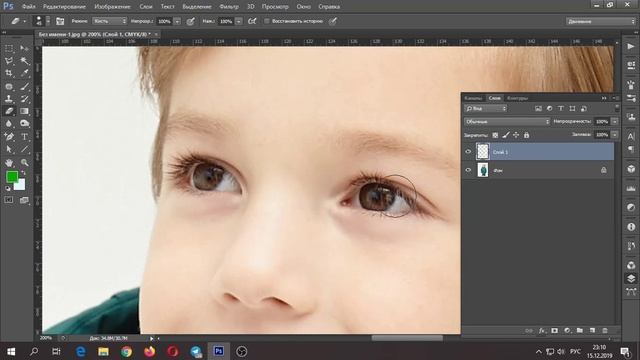The image size is (640, 360).
Task: Open the Edit menu
Action: coord(64,7)
